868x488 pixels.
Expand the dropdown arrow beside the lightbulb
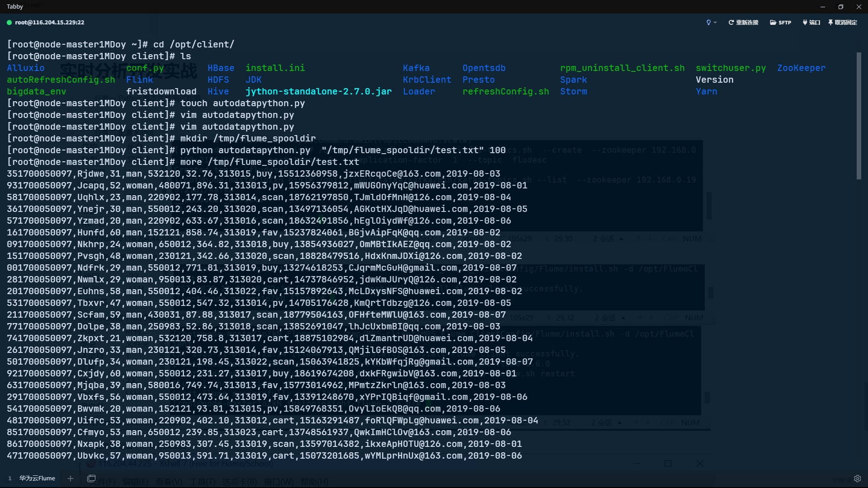pos(715,23)
